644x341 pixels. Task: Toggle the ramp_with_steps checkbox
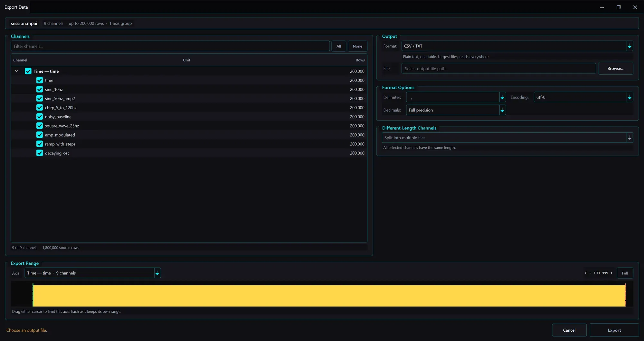click(x=40, y=144)
